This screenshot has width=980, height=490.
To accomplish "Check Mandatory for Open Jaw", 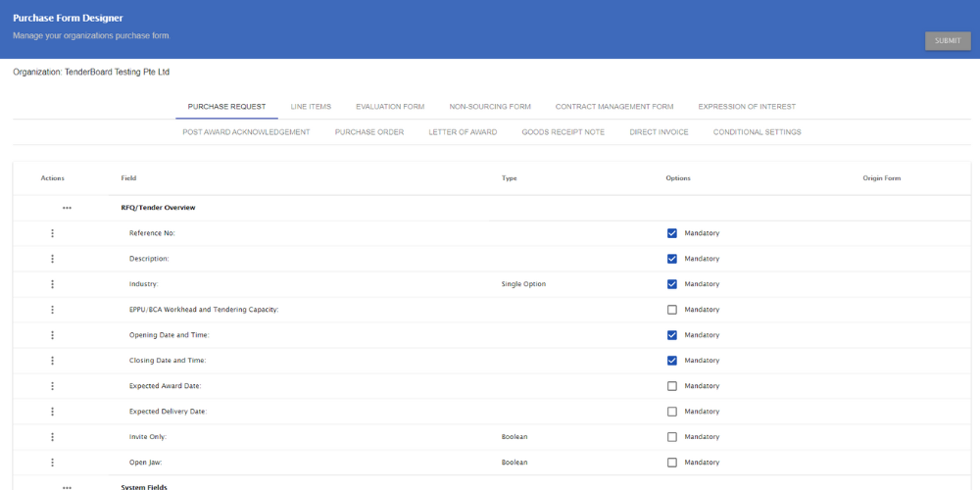I will pos(672,463).
